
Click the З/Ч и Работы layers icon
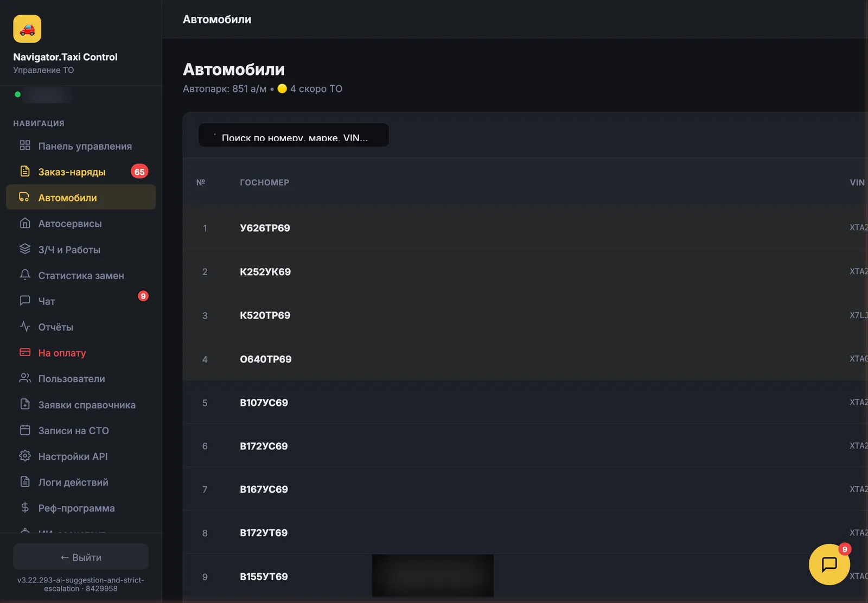pos(25,249)
